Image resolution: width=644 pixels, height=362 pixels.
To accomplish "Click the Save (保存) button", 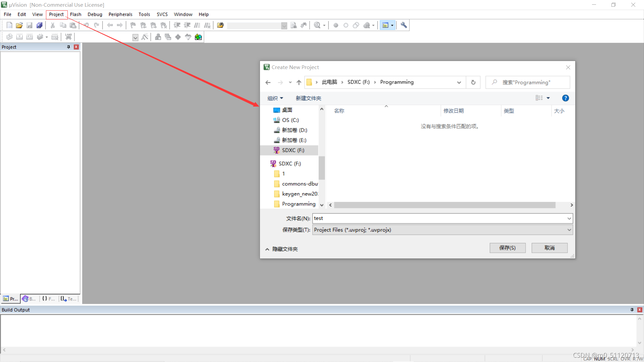I will click(507, 248).
